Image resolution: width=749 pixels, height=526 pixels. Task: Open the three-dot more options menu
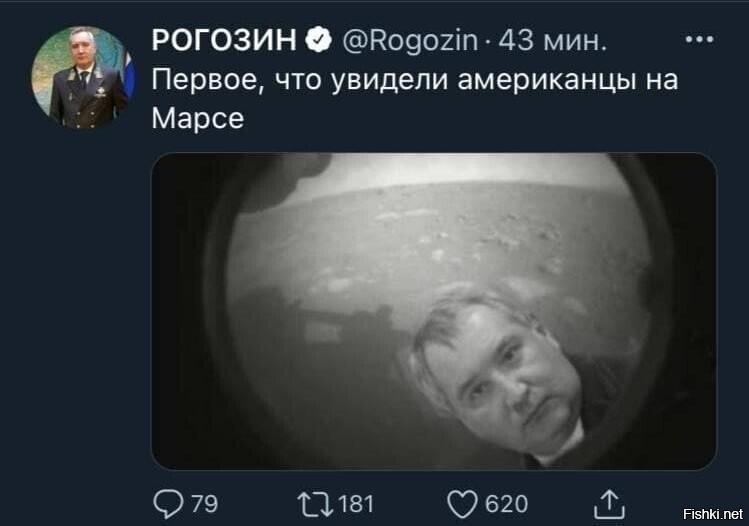tap(700, 39)
